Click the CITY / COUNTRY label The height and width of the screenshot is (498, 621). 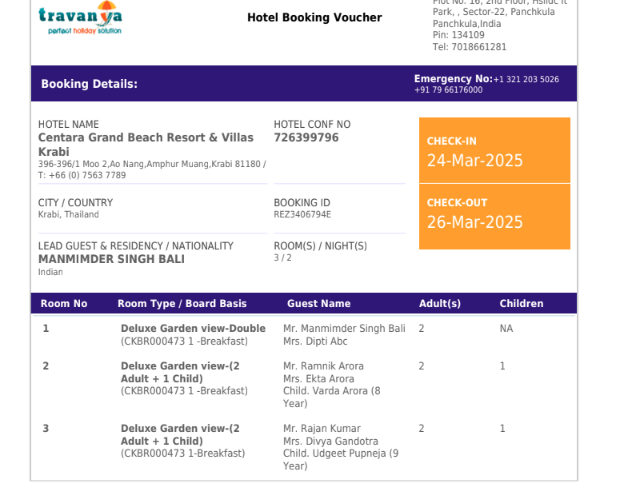tap(76, 203)
